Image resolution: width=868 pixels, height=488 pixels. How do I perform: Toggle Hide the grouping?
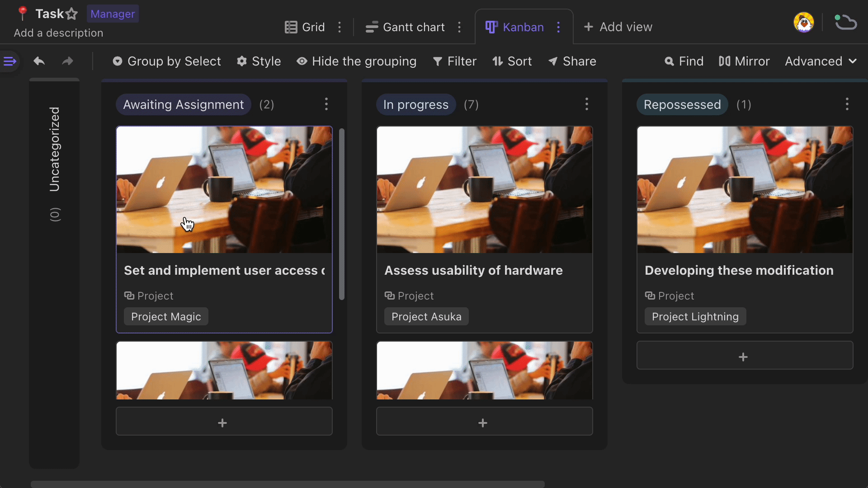tap(356, 61)
